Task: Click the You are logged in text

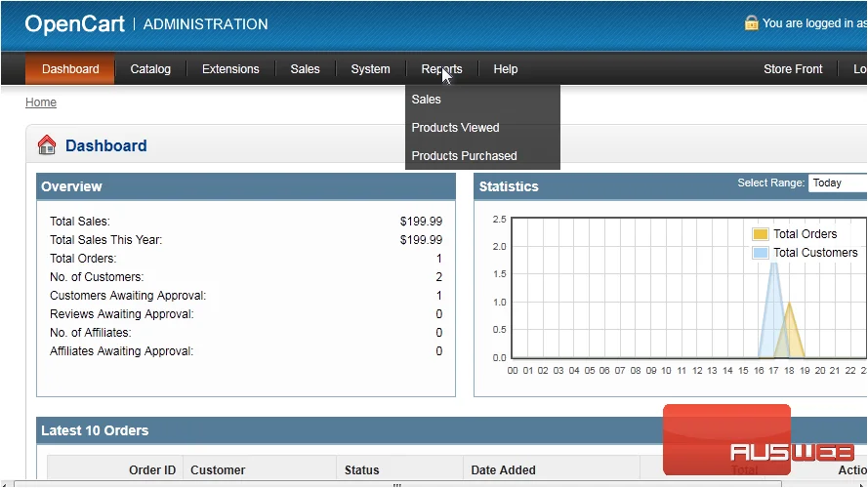Action: point(813,23)
